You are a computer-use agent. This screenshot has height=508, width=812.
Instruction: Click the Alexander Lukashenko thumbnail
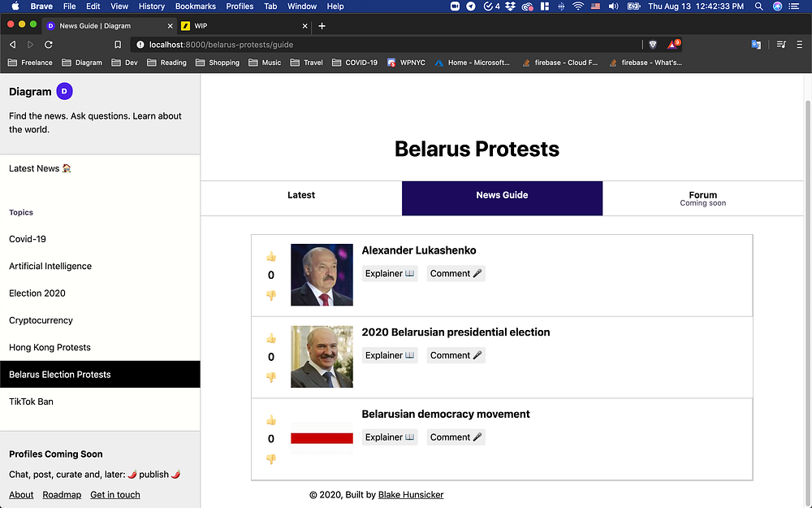[x=322, y=275]
